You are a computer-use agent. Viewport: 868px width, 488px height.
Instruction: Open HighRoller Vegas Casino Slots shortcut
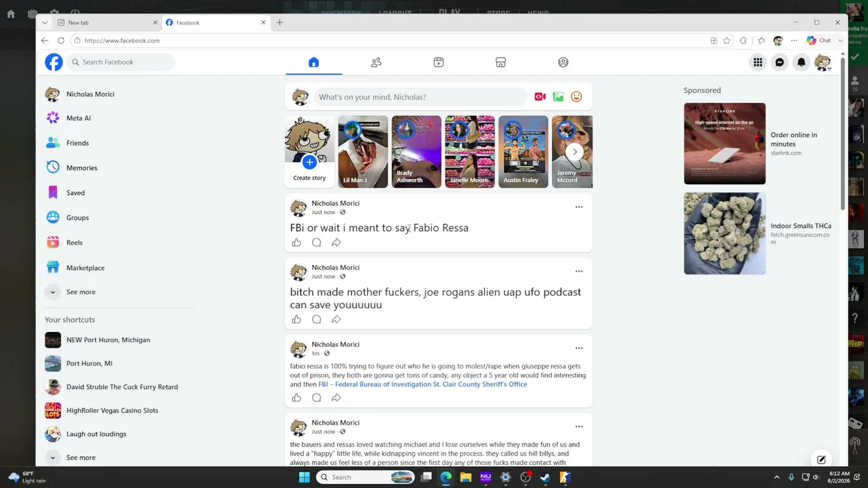click(112, 410)
